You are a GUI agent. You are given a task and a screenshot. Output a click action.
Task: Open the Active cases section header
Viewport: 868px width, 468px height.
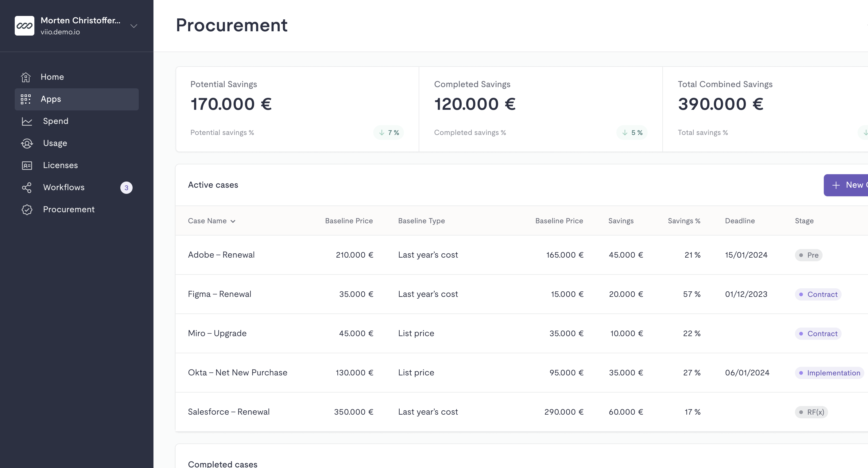coord(213,185)
